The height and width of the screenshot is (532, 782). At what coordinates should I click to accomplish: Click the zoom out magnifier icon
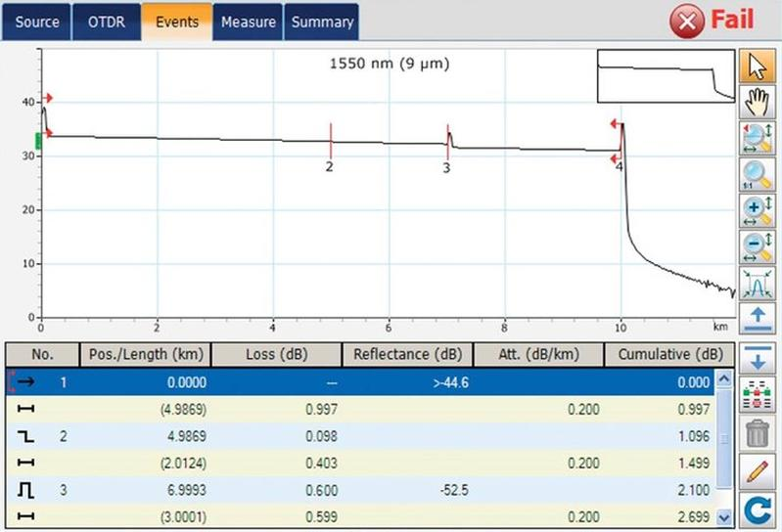[x=756, y=247]
